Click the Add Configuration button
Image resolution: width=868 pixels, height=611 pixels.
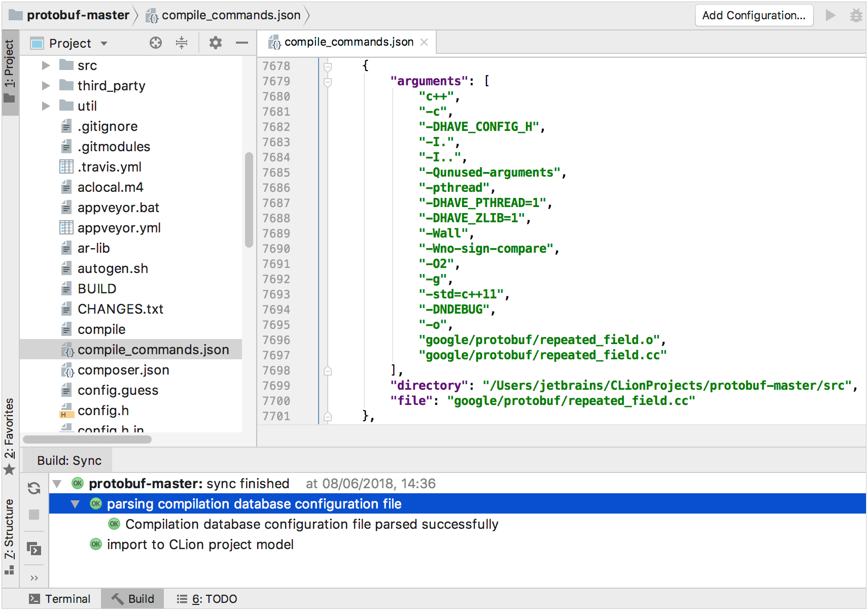point(753,15)
